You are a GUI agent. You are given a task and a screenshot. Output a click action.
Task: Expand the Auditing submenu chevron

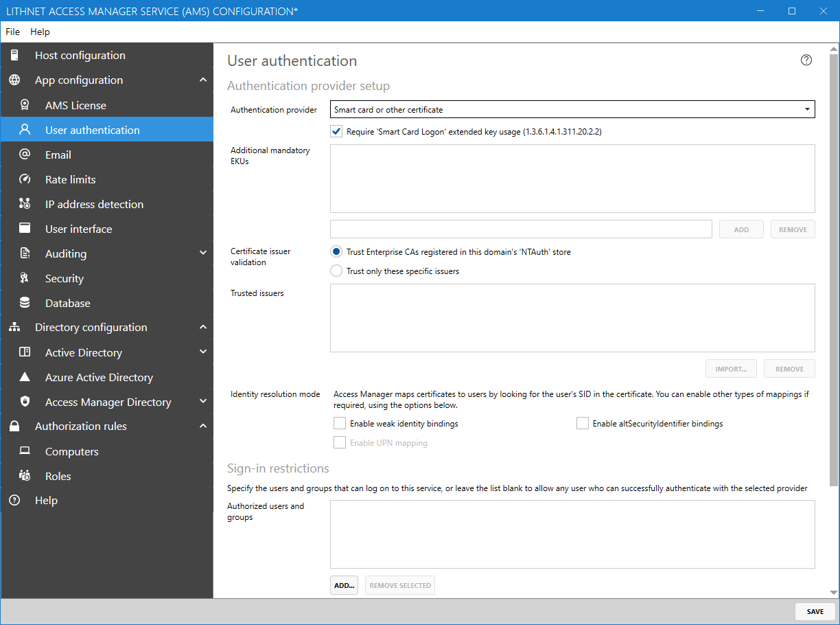202,253
